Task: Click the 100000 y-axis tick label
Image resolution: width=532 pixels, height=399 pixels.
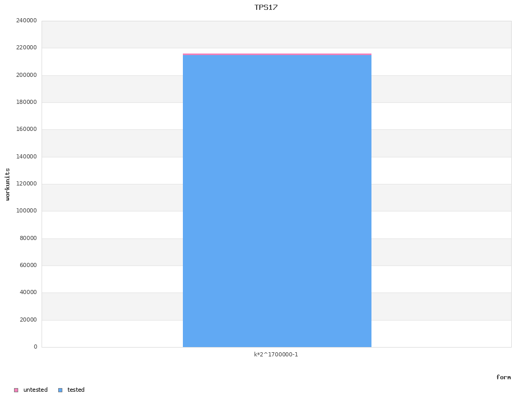Action: (x=26, y=211)
